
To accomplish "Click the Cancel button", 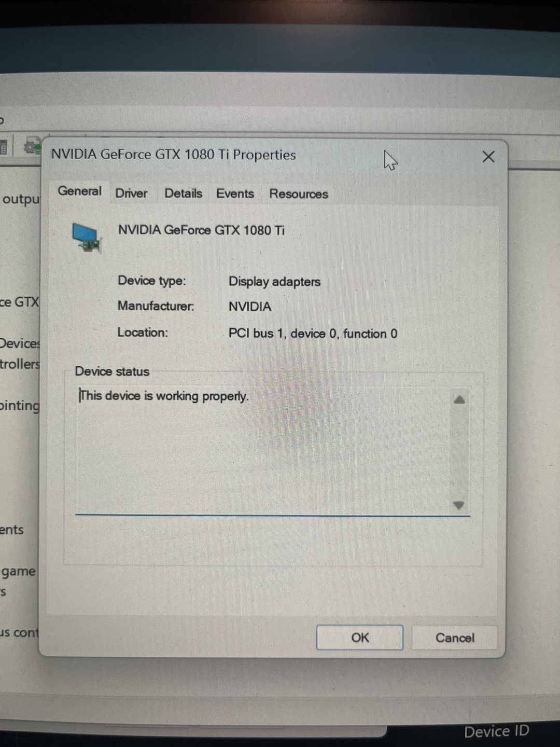I will point(455,638).
